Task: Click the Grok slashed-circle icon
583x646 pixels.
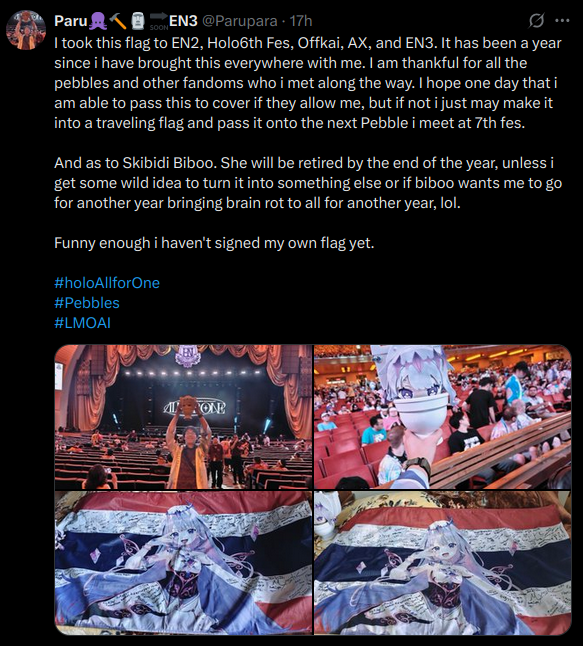Action: pyautogui.click(x=536, y=20)
